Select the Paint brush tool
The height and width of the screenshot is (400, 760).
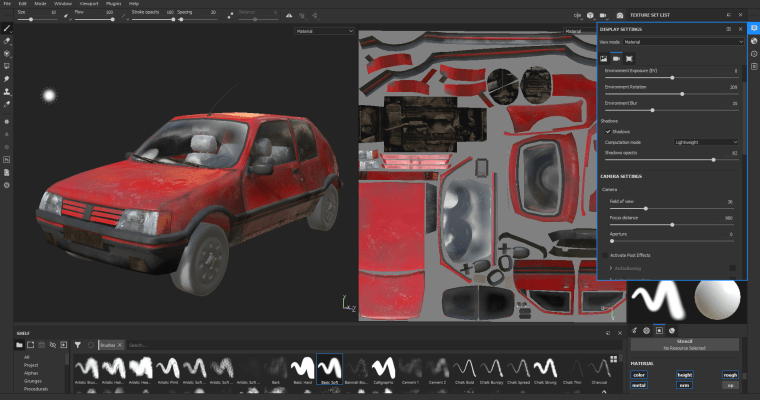pyautogui.click(x=7, y=29)
